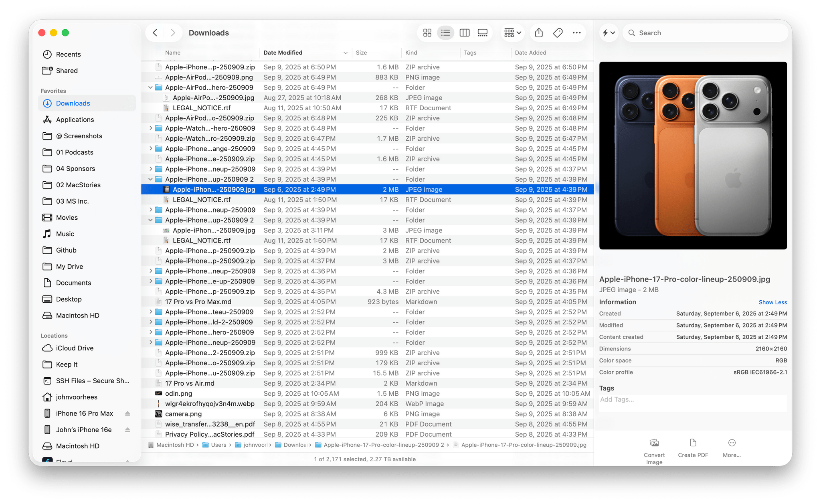Viewport: 821px width, 504px height.
Task: Expand the Apple-iPhone...e-up-250909 folder
Action: click(150, 281)
